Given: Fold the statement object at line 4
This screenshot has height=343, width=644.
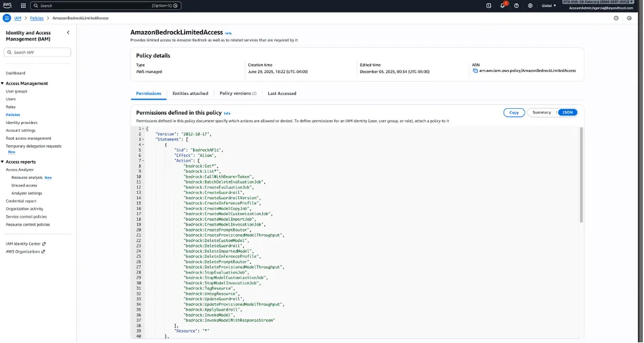Looking at the screenshot, I should coord(143,145).
